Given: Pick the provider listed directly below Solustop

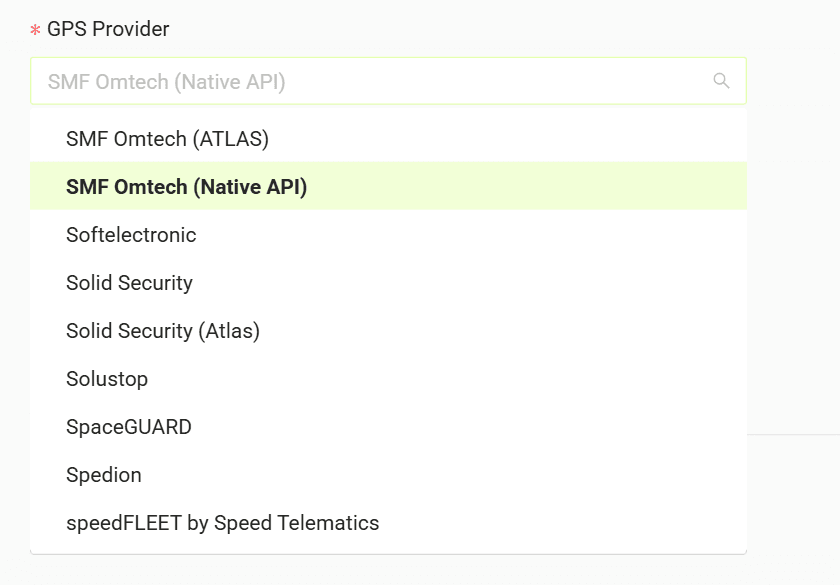Looking at the screenshot, I should (388, 426).
